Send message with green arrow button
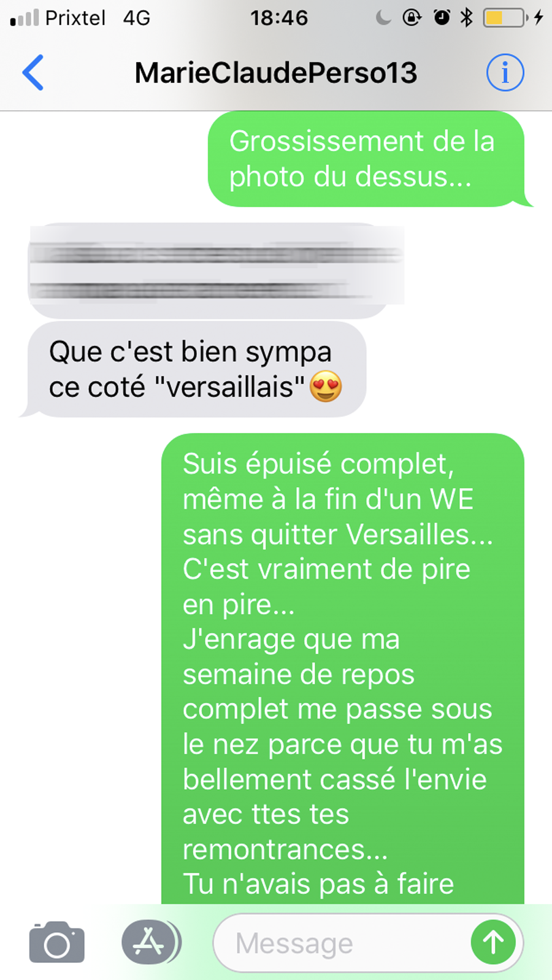This screenshot has width=552, height=980. click(x=493, y=943)
